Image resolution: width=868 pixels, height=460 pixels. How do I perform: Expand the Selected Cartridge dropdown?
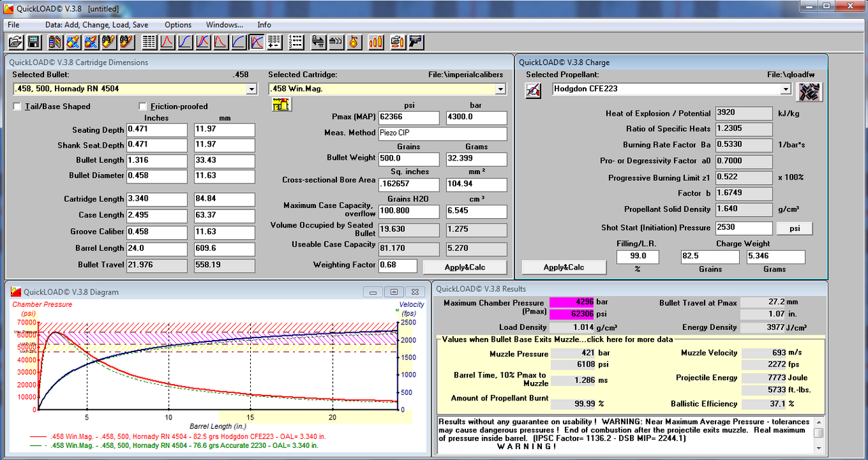click(500, 89)
